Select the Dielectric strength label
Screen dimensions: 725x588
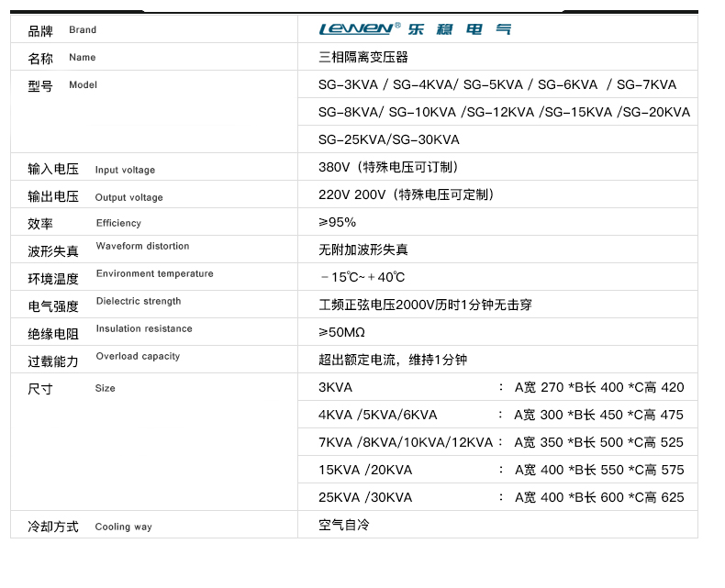click(139, 301)
